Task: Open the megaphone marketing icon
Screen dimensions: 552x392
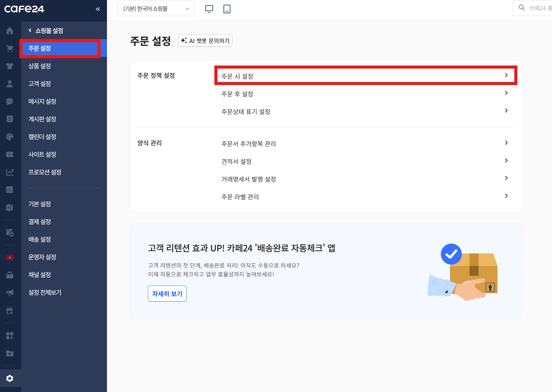Action: pos(10,293)
